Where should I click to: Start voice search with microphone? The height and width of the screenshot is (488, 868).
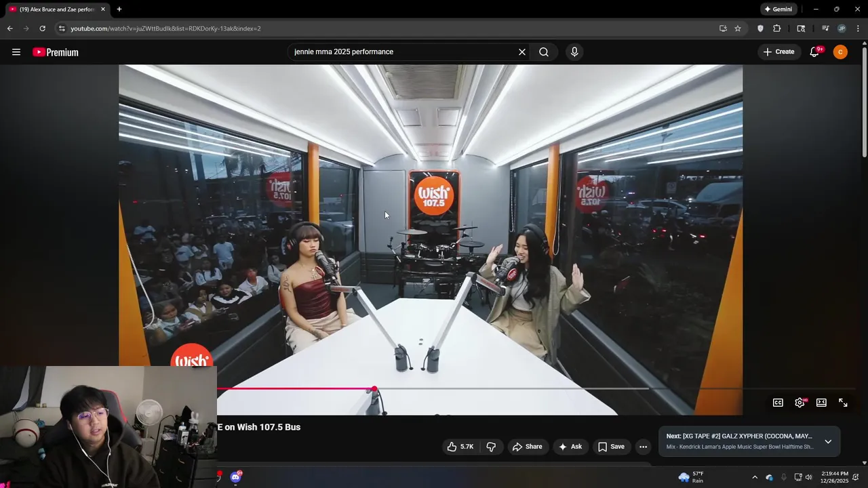coord(574,52)
